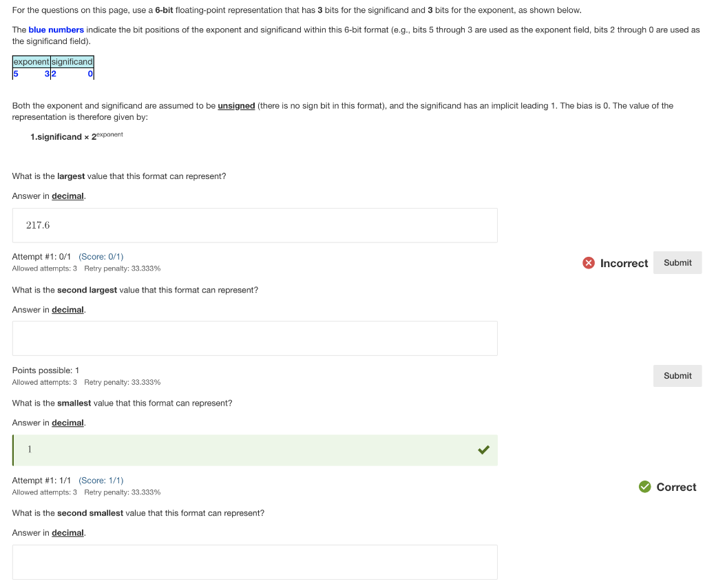This screenshot has height=588, width=705.
Task: Click Submit next to the Incorrect indicator
Action: coord(677,262)
